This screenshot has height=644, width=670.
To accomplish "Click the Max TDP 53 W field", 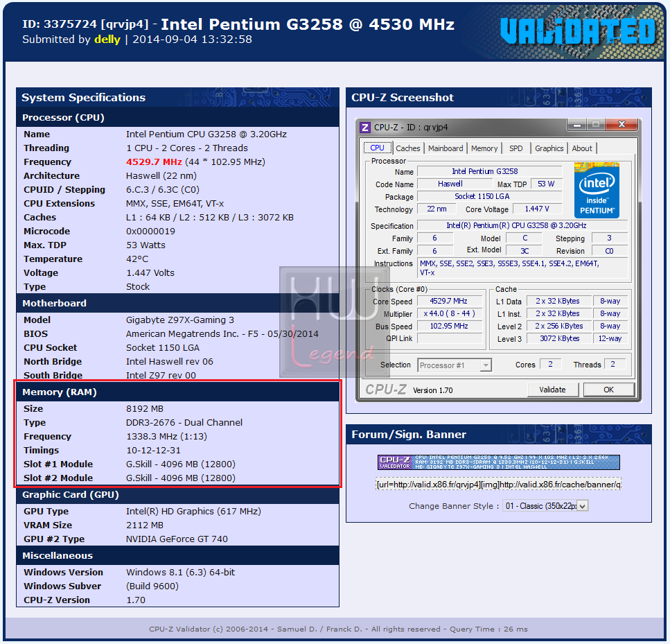I will click(546, 184).
